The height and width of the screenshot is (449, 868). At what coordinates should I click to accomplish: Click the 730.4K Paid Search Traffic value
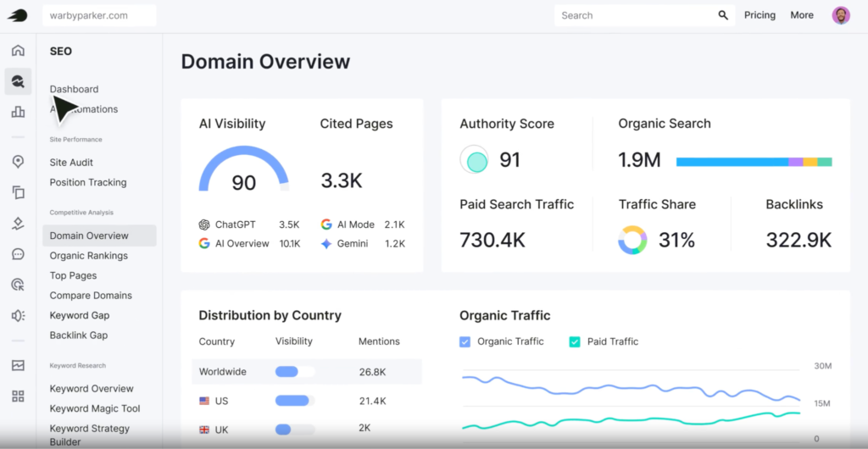click(492, 240)
